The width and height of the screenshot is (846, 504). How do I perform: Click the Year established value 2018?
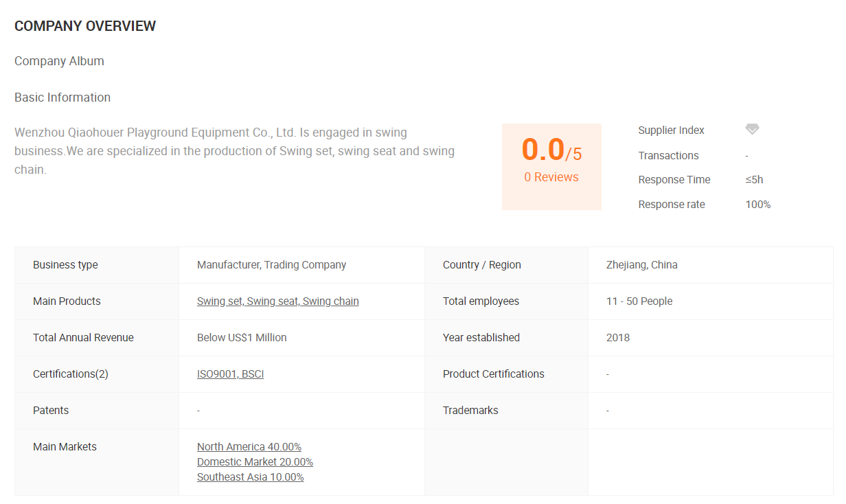pos(618,338)
